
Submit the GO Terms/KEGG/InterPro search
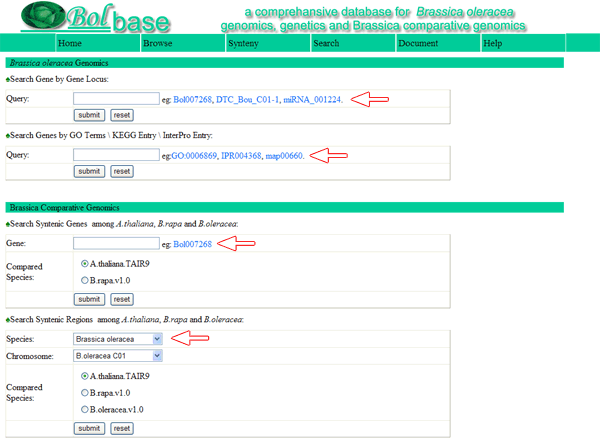(x=89, y=171)
